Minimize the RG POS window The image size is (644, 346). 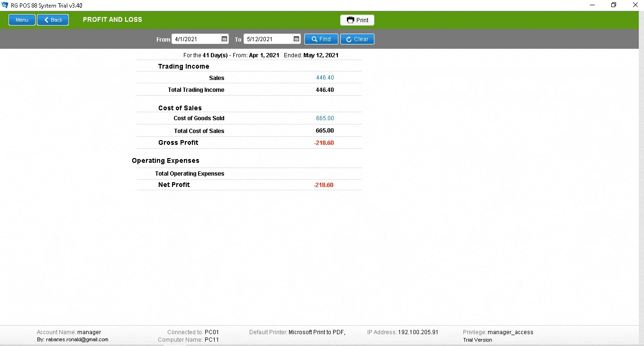pos(592,5)
